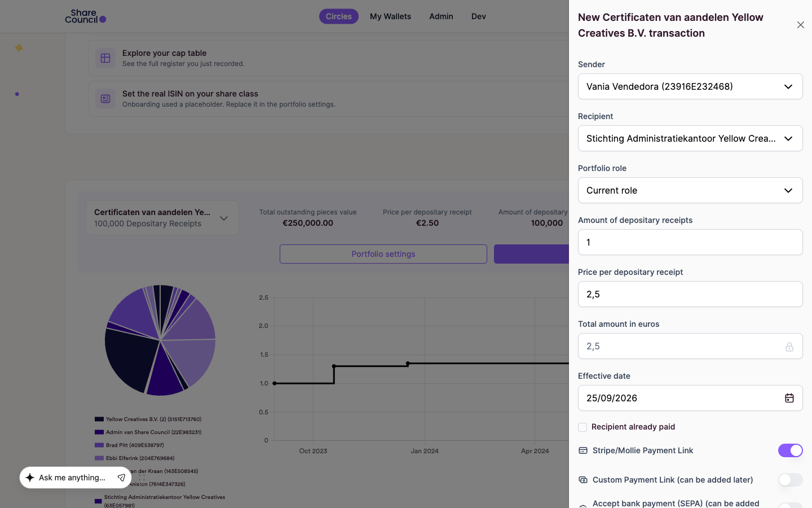
Task: Click the icon beside Custom Payment Link
Action: [x=583, y=480]
